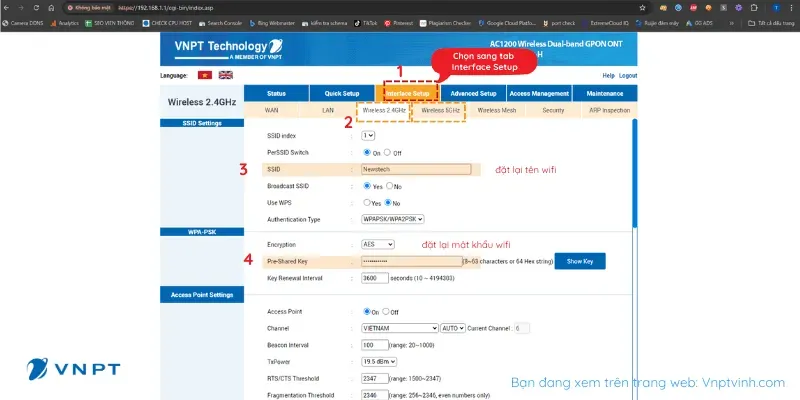Open the Pinterest bookmark

(x=399, y=23)
